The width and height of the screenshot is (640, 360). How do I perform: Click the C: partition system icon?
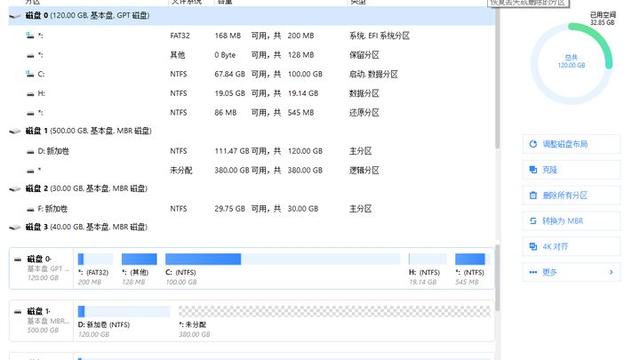[x=30, y=74]
